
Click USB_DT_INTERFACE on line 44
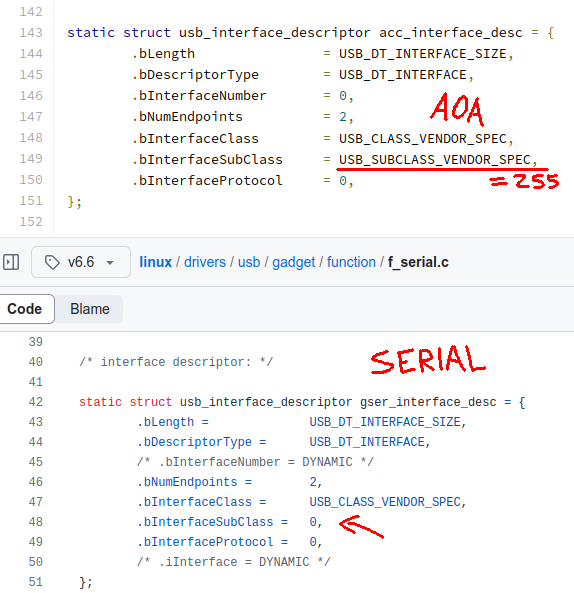[x=367, y=442]
